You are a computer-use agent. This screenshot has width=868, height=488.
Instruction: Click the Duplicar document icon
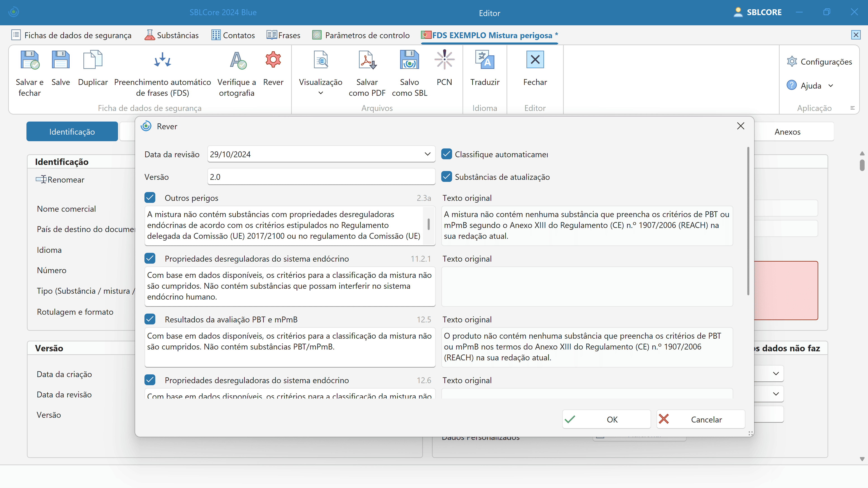[93, 60]
